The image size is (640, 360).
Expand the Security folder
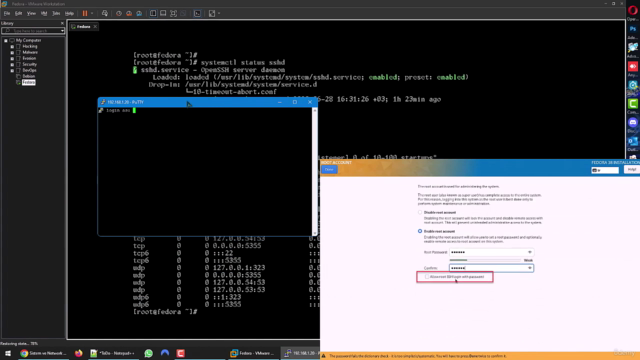coord(12,64)
